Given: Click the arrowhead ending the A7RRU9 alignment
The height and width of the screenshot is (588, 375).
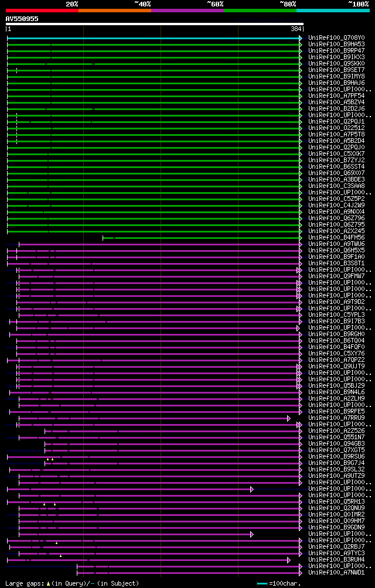Looking at the screenshot, I should pos(289,418).
